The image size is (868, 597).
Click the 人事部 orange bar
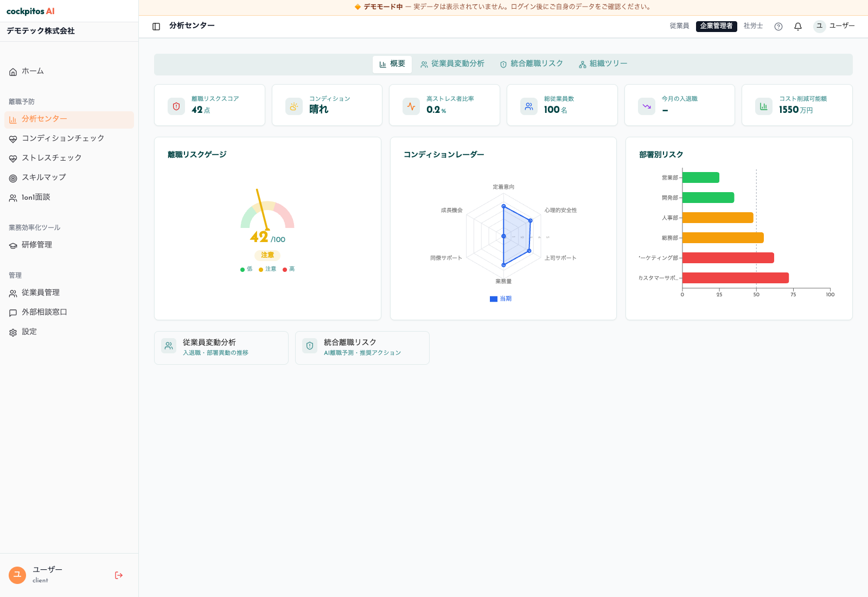point(718,218)
